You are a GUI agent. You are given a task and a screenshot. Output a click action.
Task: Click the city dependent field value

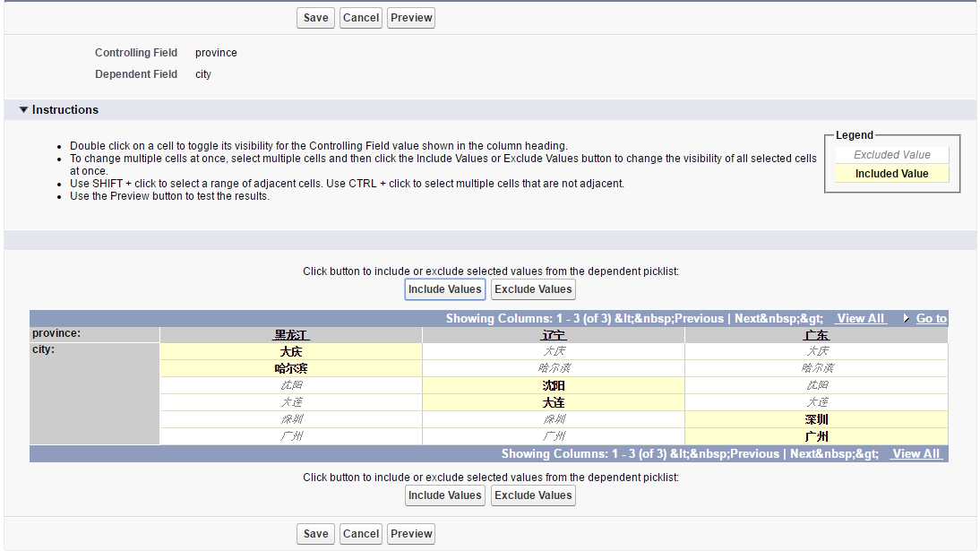pos(203,73)
